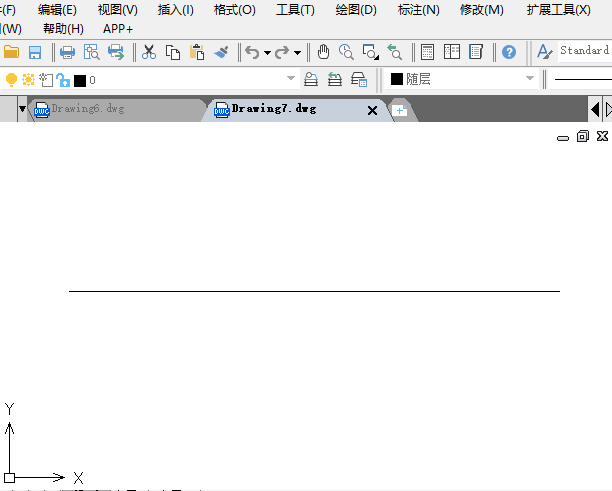Open the 随层 color dropdown
The height and width of the screenshot is (491, 612).
coord(530,79)
